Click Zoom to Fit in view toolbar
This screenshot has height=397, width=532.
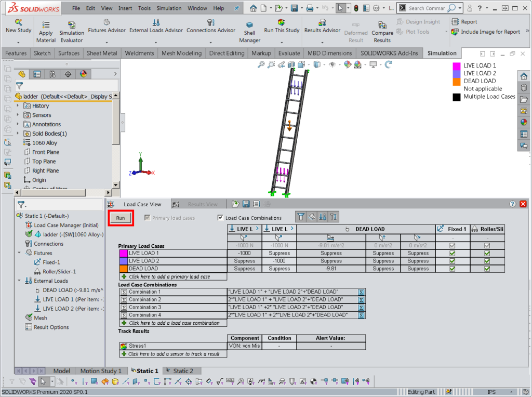261,64
